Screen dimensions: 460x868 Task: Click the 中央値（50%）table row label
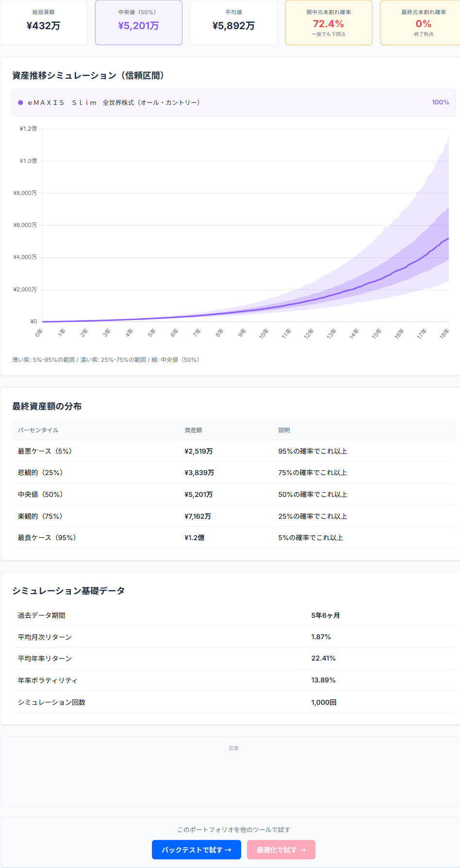click(x=40, y=494)
